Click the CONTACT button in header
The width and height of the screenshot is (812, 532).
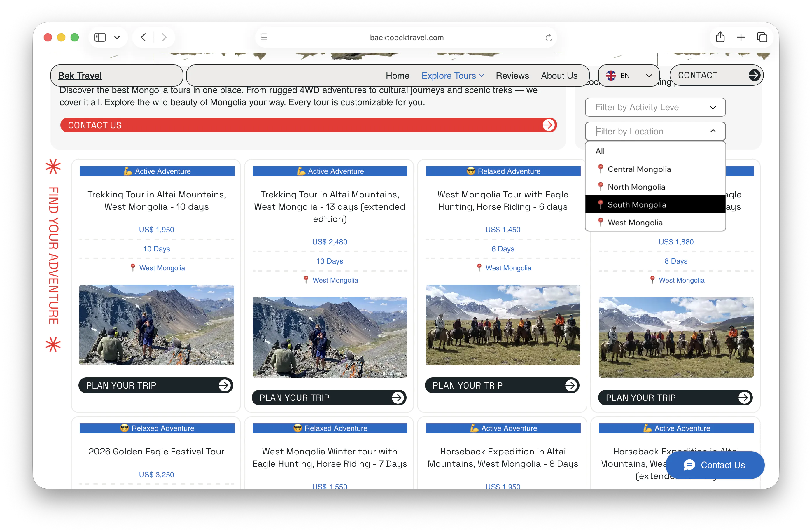click(x=716, y=75)
